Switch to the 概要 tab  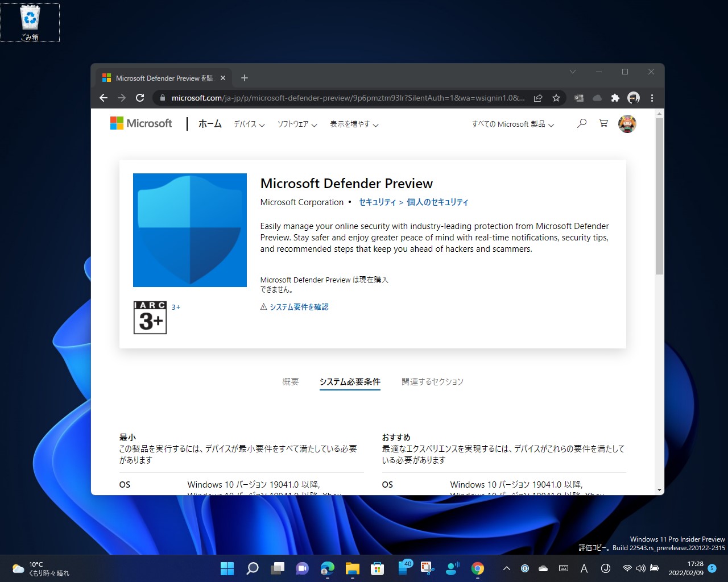click(291, 381)
